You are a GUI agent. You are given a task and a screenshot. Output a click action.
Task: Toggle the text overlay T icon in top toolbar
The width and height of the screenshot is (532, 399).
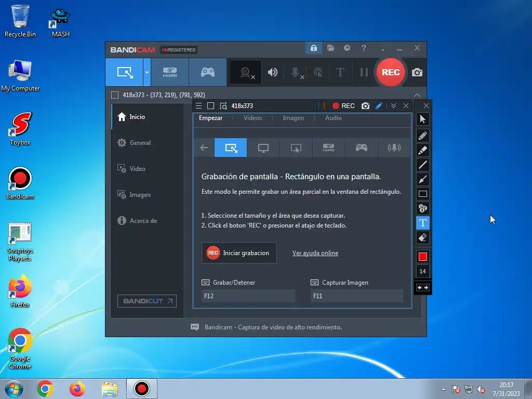click(x=340, y=72)
